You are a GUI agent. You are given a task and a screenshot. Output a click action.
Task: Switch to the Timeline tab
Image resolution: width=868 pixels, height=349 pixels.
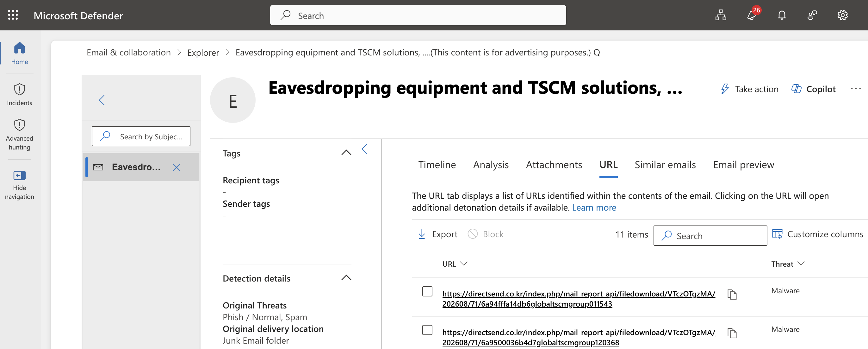tap(437, 165)
